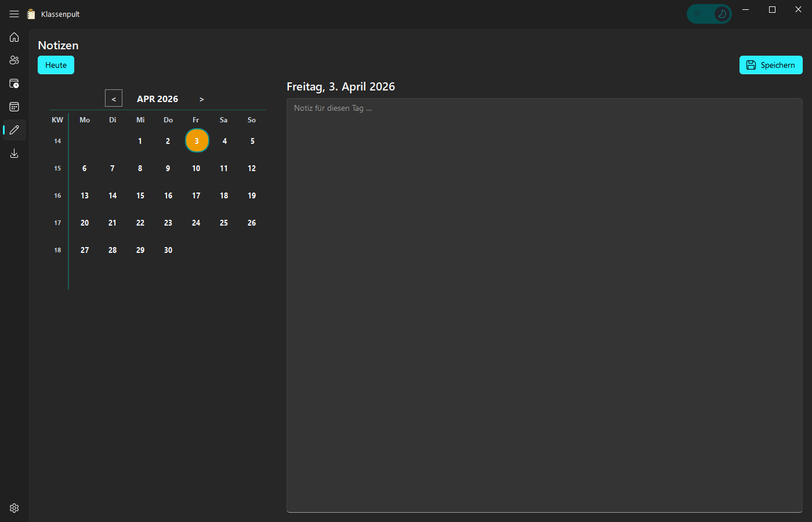Click the Klassenpult app logo
The image size is (812, 522).
click(31, 13)
